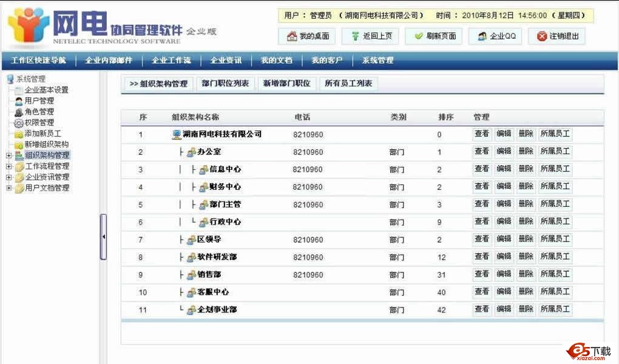The height and width of the screenshot is (364, 619).
Task: Open the 系统管理 menu in navigation bar
Action: [x=377, y=61]
